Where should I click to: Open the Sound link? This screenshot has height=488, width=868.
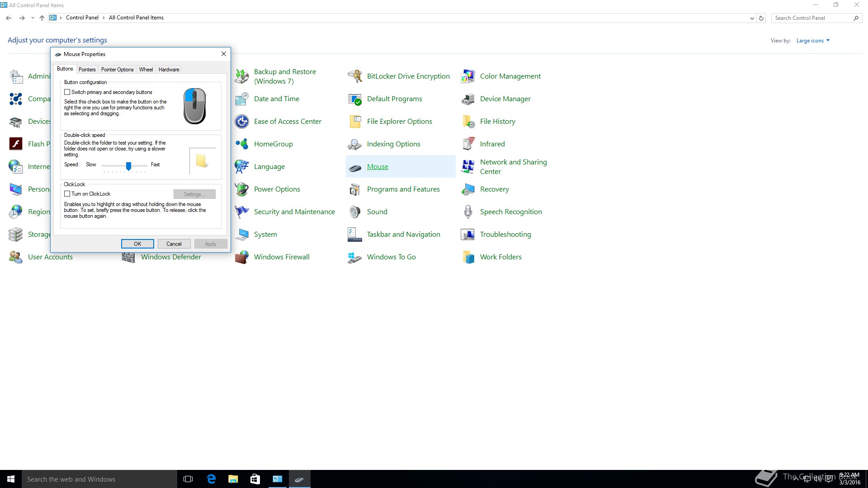click(x=377, y=212)
